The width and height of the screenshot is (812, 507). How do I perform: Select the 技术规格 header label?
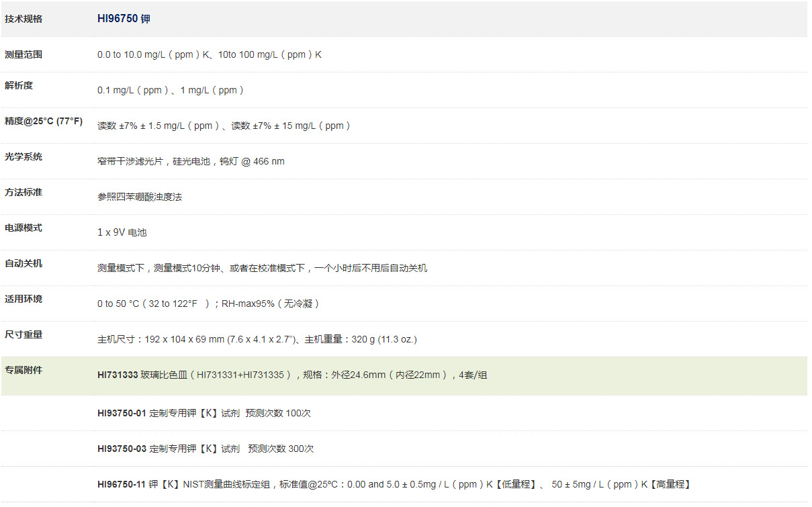pos(24,19)
